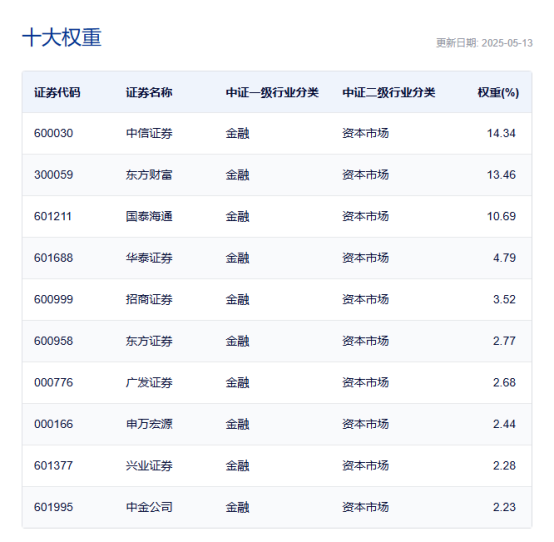Click 申万宏源 stock name
Image resolution: width=554 pixels, height=542 pixels.
click(x=149, y=424)
